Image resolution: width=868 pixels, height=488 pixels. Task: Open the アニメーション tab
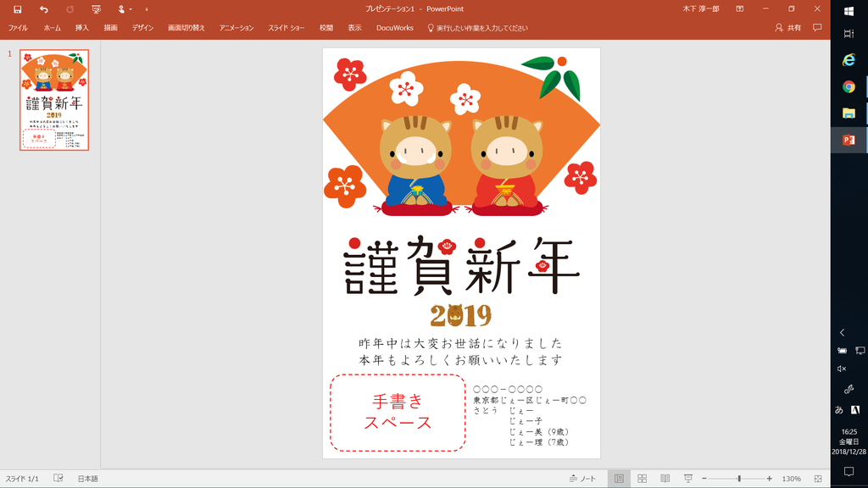pos(236,28)
